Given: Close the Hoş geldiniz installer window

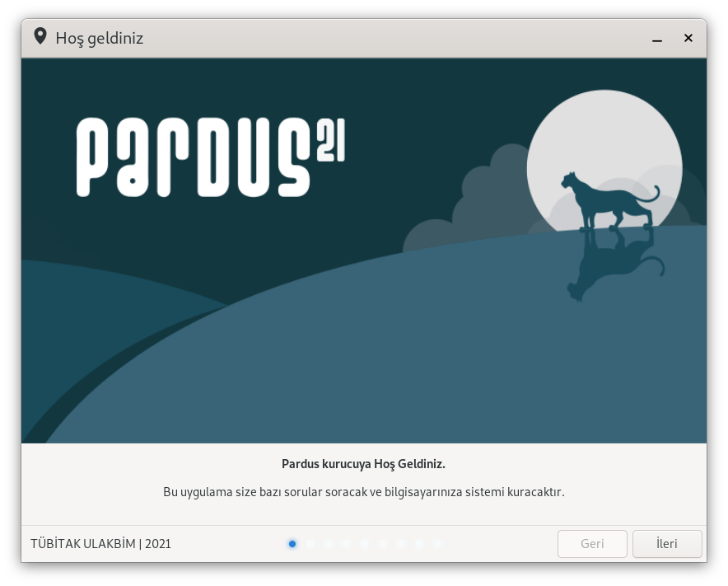Looking at the screenshot, I should point(688,38).
